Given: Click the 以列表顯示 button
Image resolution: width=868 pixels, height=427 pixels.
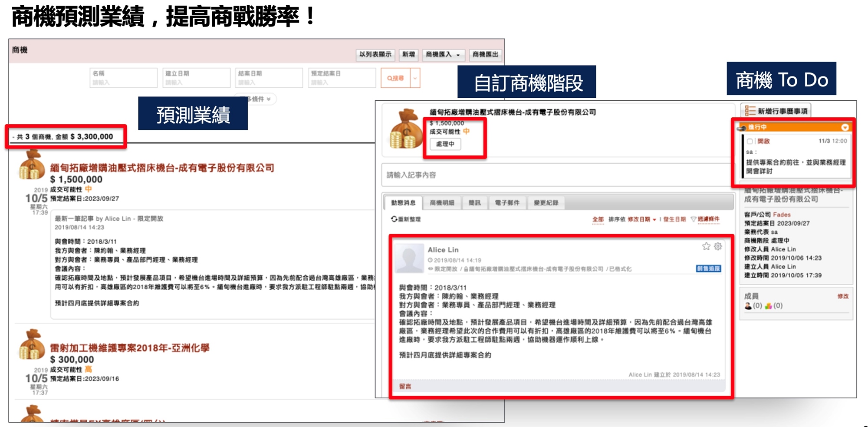Looking at the screenshot, I should (375, 54).
